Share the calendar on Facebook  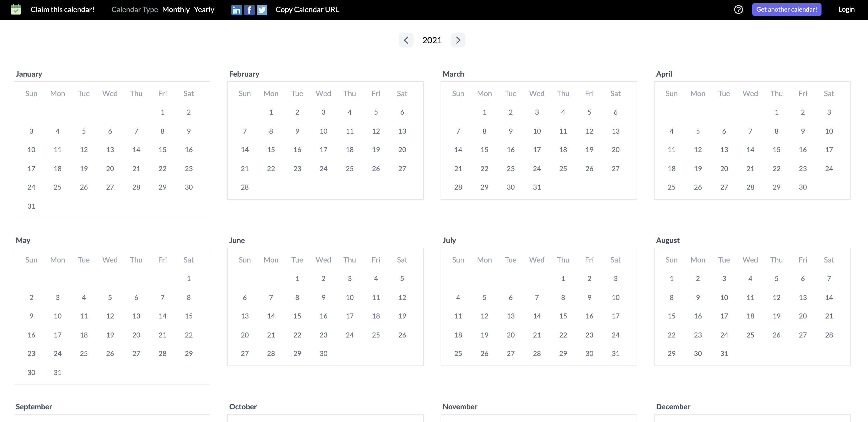click(x=249, y=10)
